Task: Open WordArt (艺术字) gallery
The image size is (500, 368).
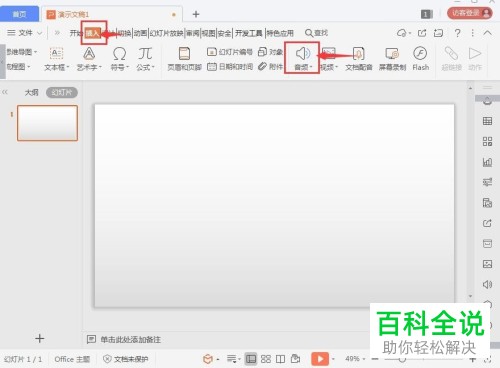Action: click(89, 59)
